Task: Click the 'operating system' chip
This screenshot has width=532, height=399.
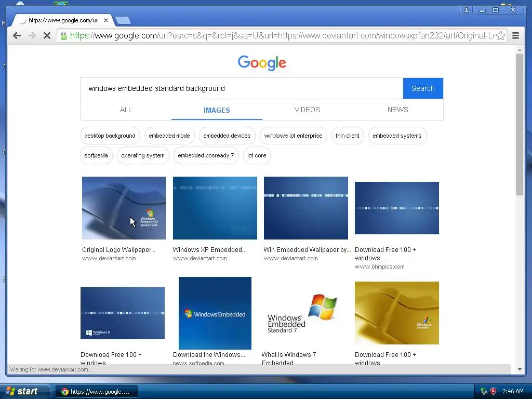Action: (143, 155)
